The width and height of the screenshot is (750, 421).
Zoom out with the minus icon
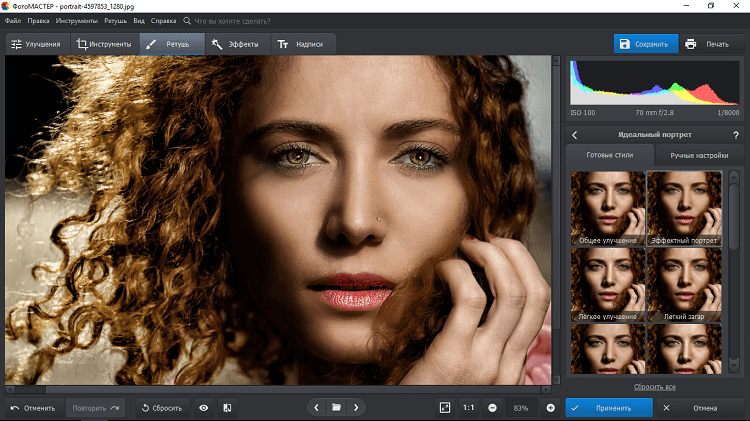point(492,408)
